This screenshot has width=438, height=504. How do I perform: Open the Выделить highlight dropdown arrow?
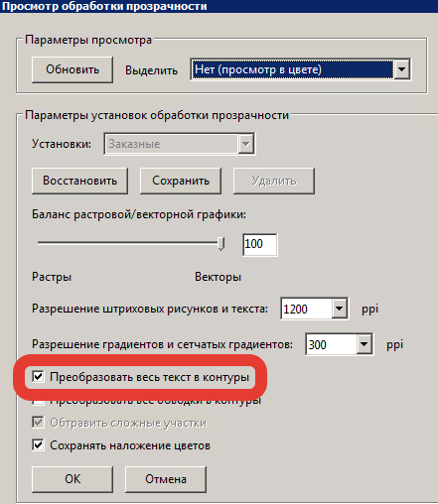(402, 69)
